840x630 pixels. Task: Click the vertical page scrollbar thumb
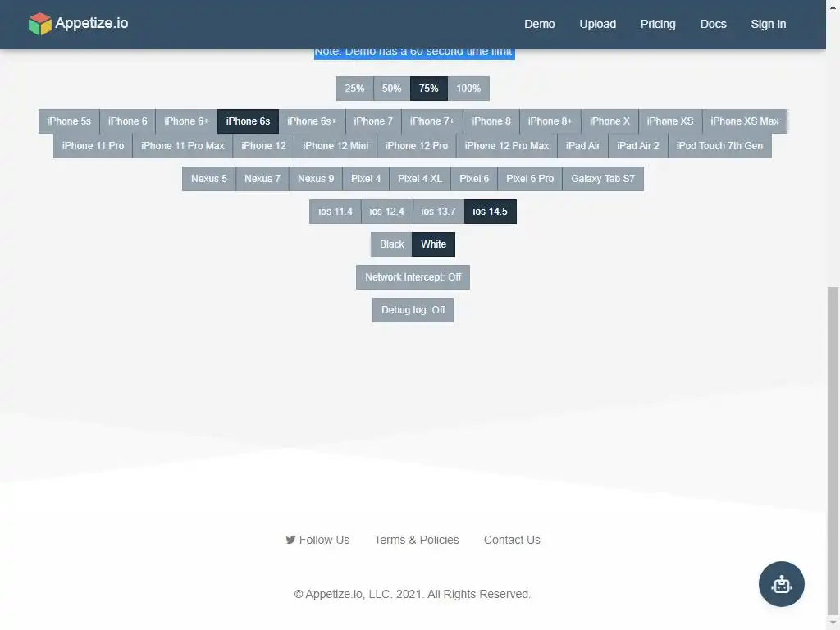point(833,451)
